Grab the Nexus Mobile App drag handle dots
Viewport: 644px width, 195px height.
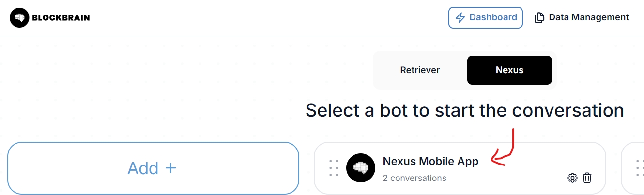tap(334, 168)
